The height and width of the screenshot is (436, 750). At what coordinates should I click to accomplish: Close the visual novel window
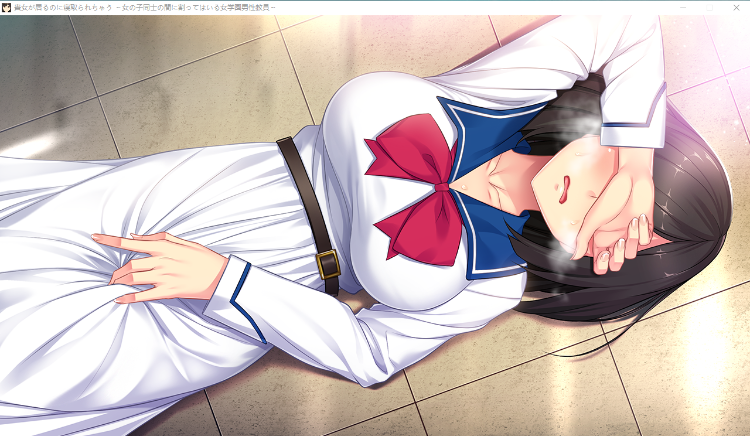coord(736,8)
